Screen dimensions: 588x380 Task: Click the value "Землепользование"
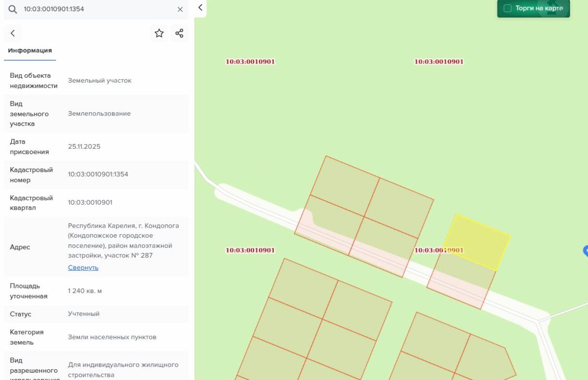[x=99, y=114]
